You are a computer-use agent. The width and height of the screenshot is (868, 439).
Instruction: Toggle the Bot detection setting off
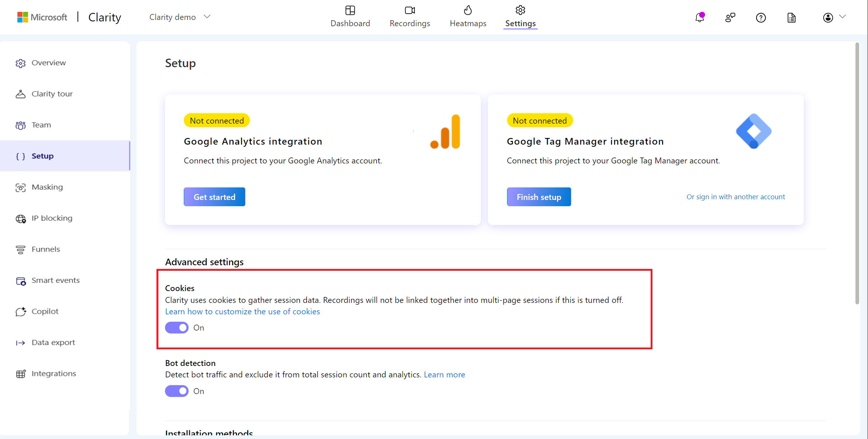tap(176, 391)
